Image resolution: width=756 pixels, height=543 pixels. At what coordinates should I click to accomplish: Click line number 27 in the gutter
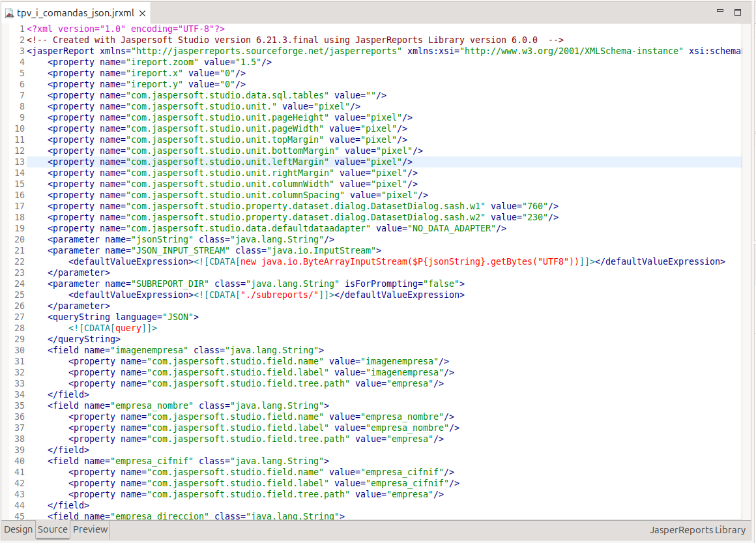20,317
